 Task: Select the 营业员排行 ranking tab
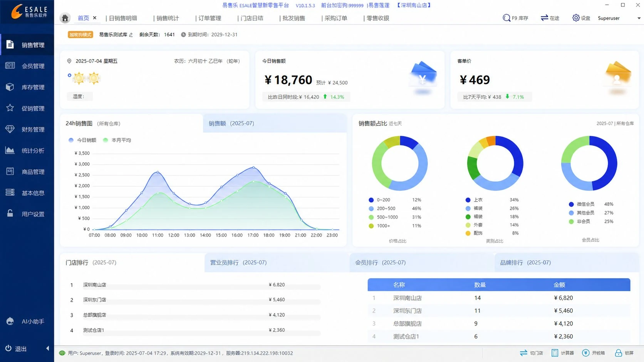point(277,262)
